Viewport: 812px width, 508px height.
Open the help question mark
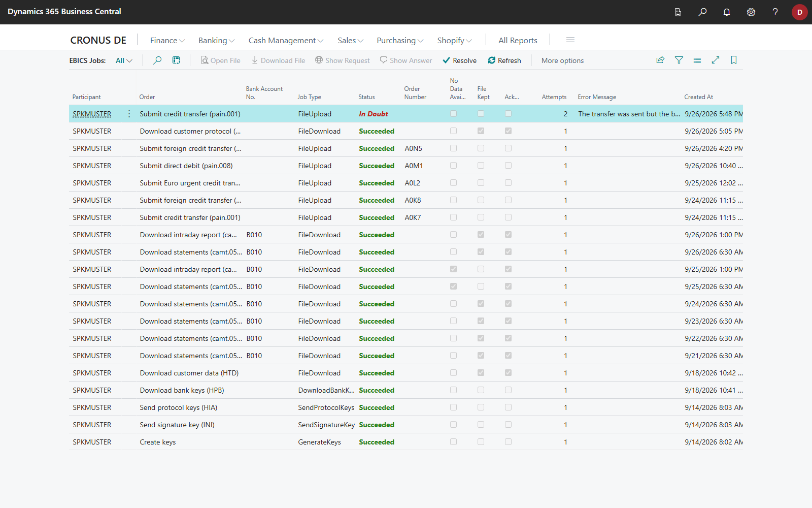[x=775, y=12]
